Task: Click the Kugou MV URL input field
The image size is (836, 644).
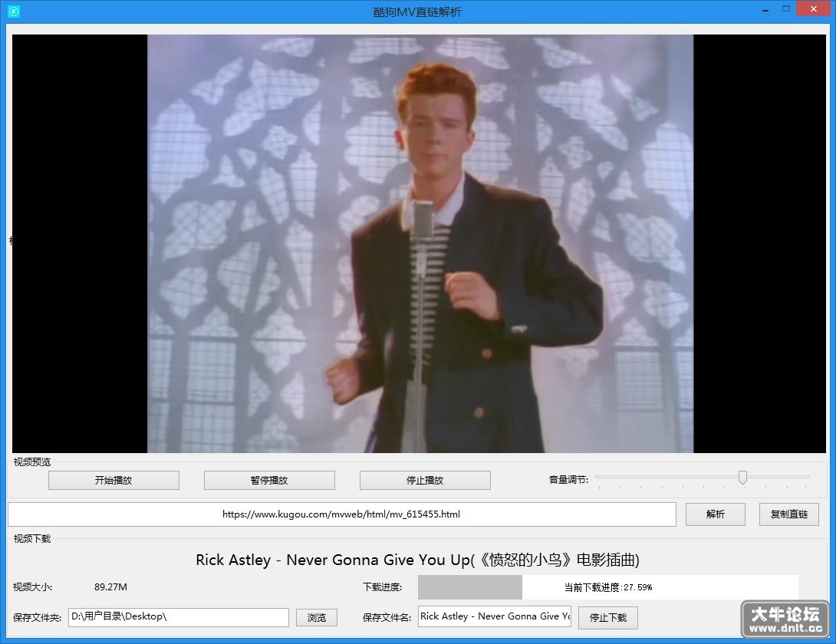Action: tap(342, 514)
